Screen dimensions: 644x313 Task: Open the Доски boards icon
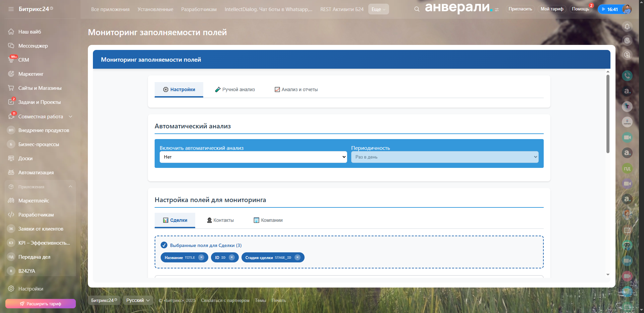[11, 159]
